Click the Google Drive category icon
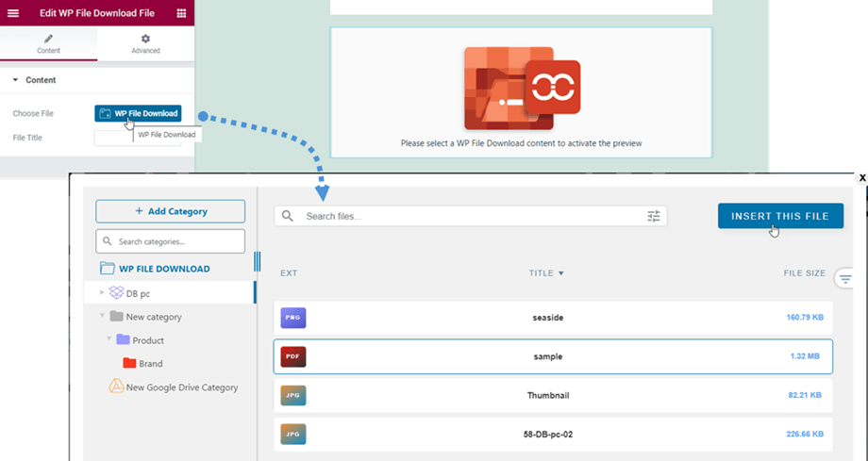The height and width of the screenshot is (461, 868). point(117,387)
